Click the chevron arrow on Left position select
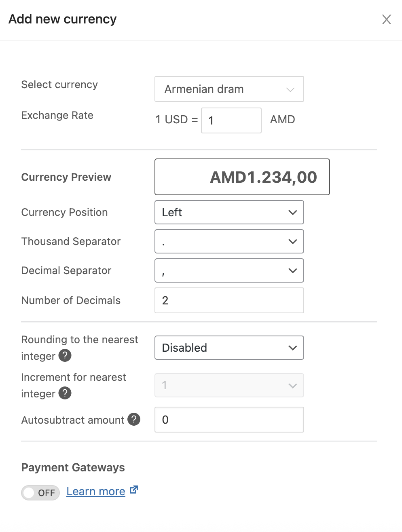This screenshot has height=532, width=402. point(293,213)
